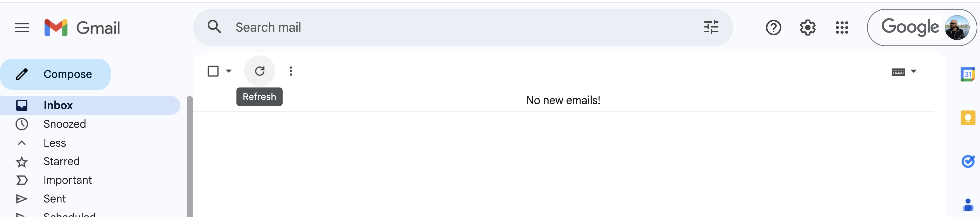Open input tools dropdown arrow
This screenshot has height=217, width=980.
click(x=913, y=71)
